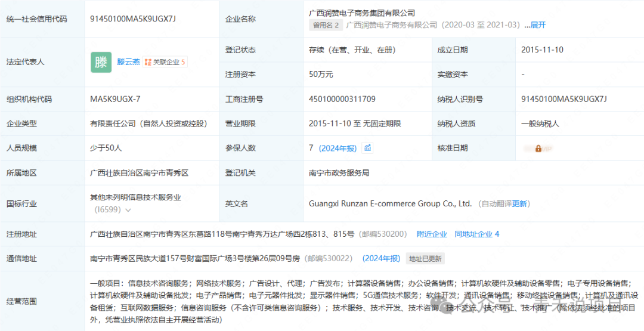Click the 经营范围 label
644x331 pixels.
click(x=22, y=301)
